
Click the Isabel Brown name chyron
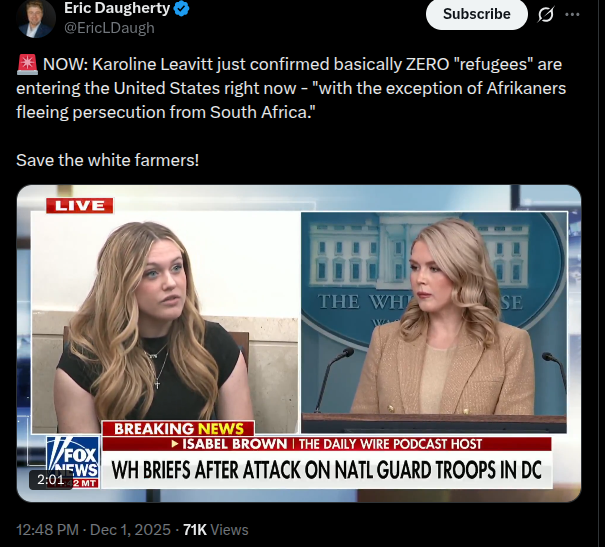326,444
